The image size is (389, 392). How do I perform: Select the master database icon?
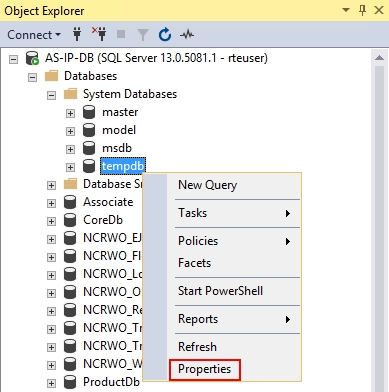(89, 112)
